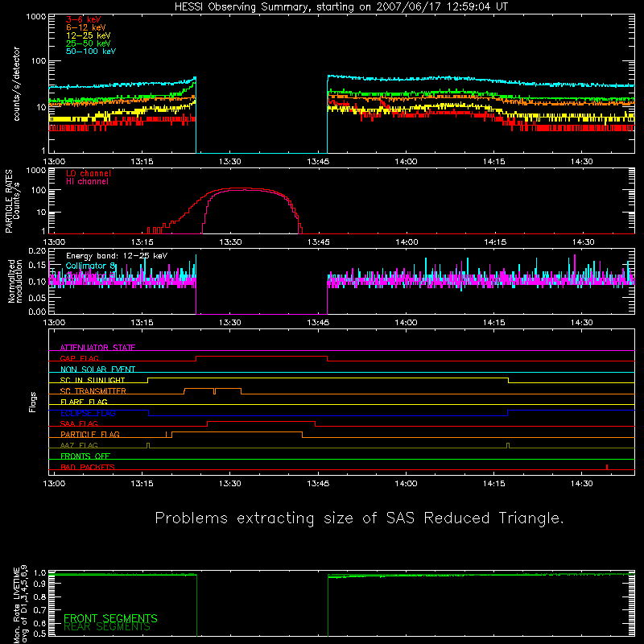Pick the cyan 50-100 keV legend entry
644x644 pixels.
pyautogui.click(x=91, y=52)
